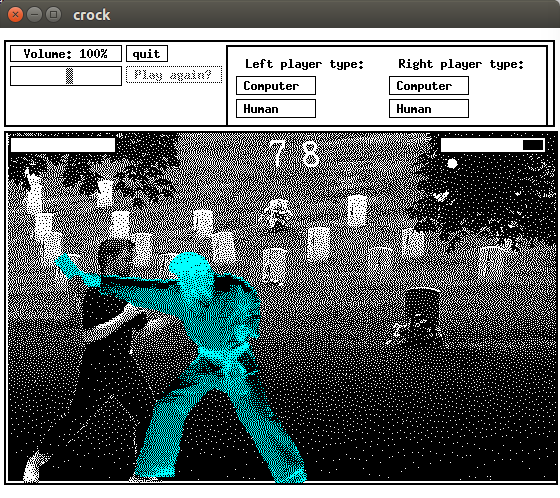560x498 pixels.
Task: Set right player type to Computer
Action: (429, 86)
